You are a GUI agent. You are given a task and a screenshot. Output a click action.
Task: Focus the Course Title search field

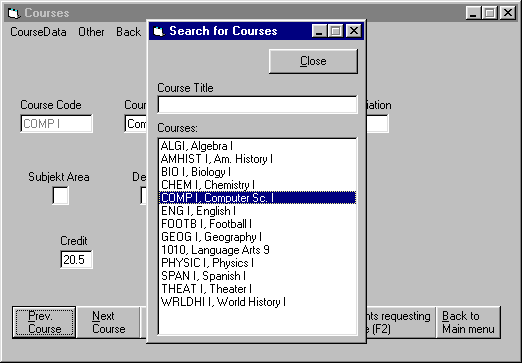(257, 105)
